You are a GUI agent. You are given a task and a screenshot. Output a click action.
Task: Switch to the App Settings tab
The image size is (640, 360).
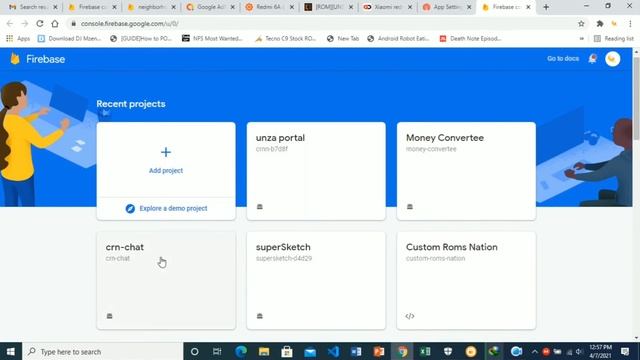point(447,7)
